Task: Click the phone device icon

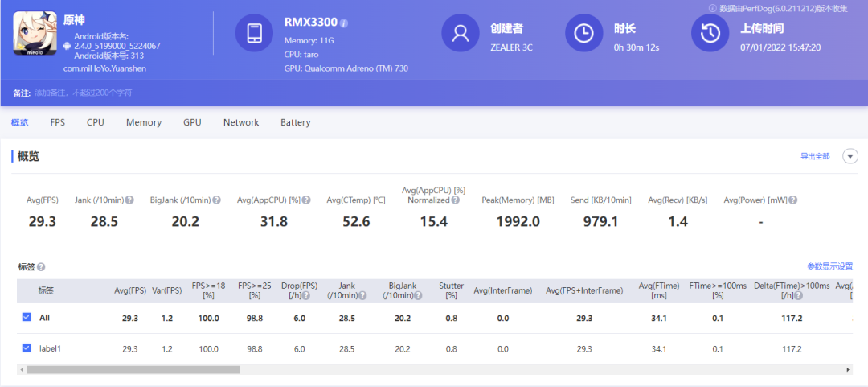Action: (254, 33)
